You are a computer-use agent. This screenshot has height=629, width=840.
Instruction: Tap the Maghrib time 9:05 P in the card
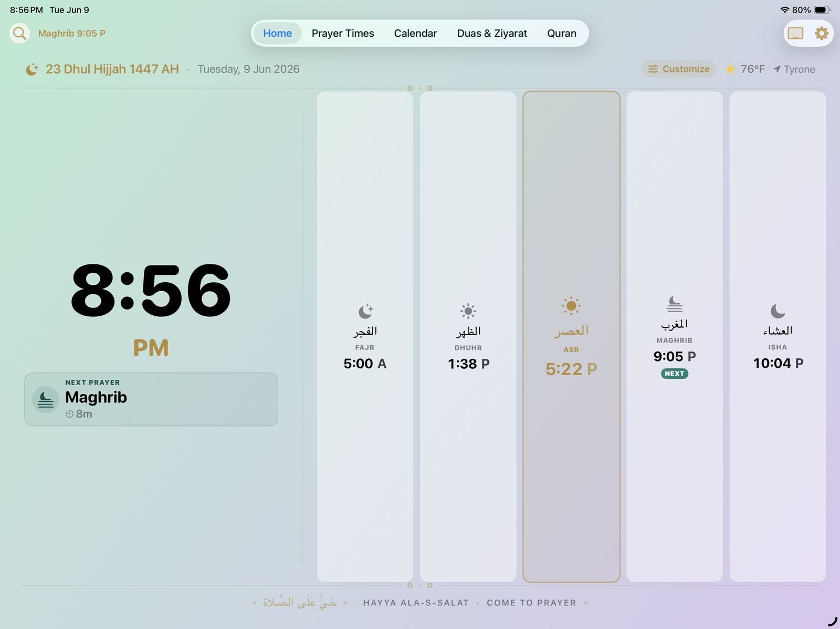675,357
